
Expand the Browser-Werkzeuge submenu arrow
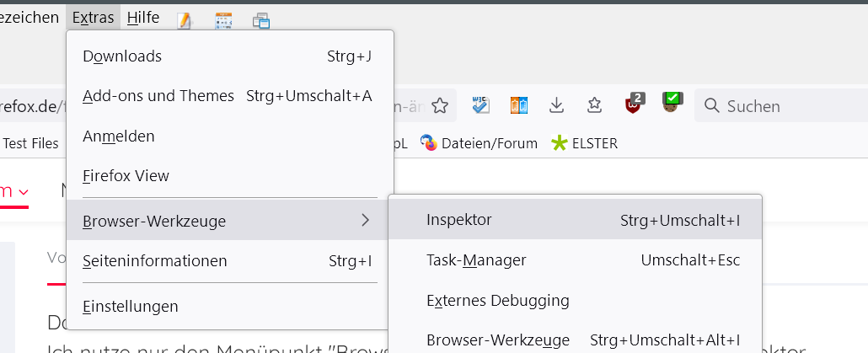click(x=365, y=221)
